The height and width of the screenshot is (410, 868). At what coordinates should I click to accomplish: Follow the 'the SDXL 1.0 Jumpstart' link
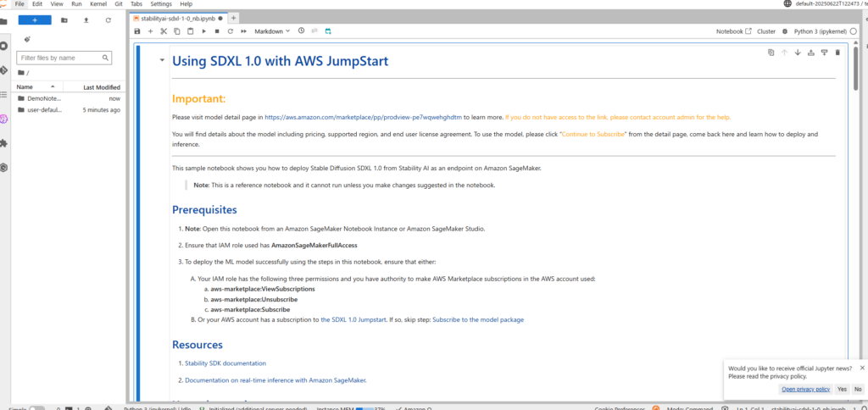click(x=353, y=319)
